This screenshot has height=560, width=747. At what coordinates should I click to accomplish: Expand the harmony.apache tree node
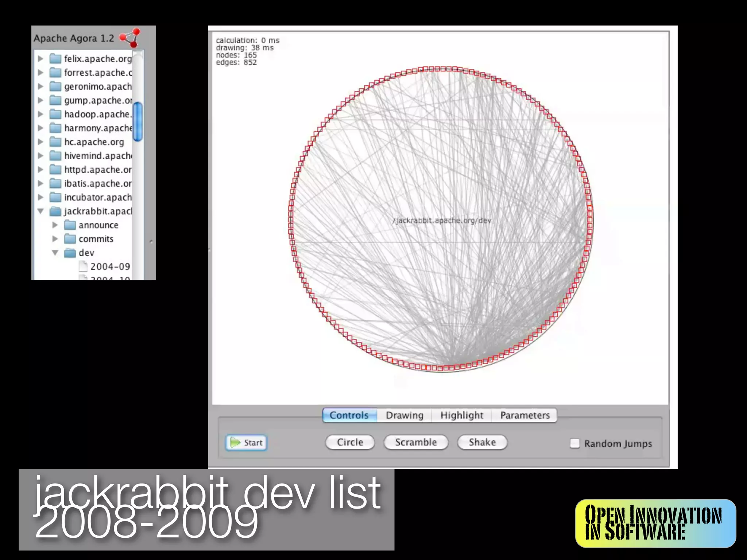[x=40, y=128]
